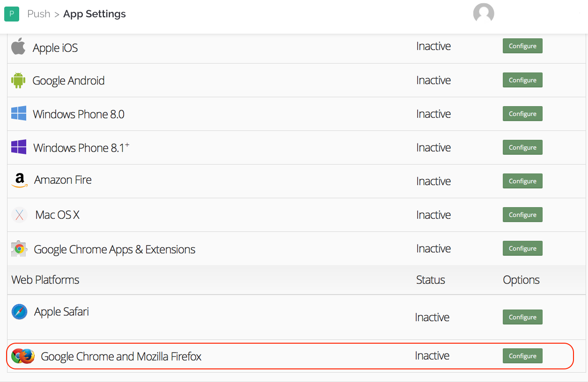Click the Windows Phone 8.0 icon
Screen dimensions: 588x382
pyautogui.click(x=18, y=114)
